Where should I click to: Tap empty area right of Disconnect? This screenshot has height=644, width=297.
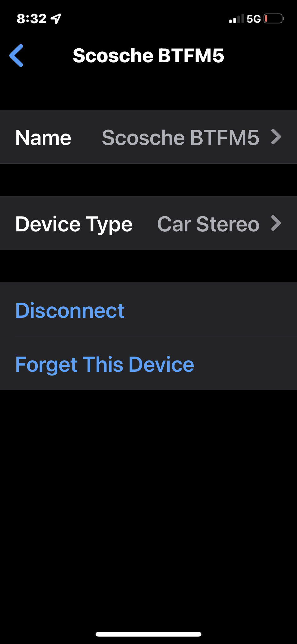(x=210, y=310)
